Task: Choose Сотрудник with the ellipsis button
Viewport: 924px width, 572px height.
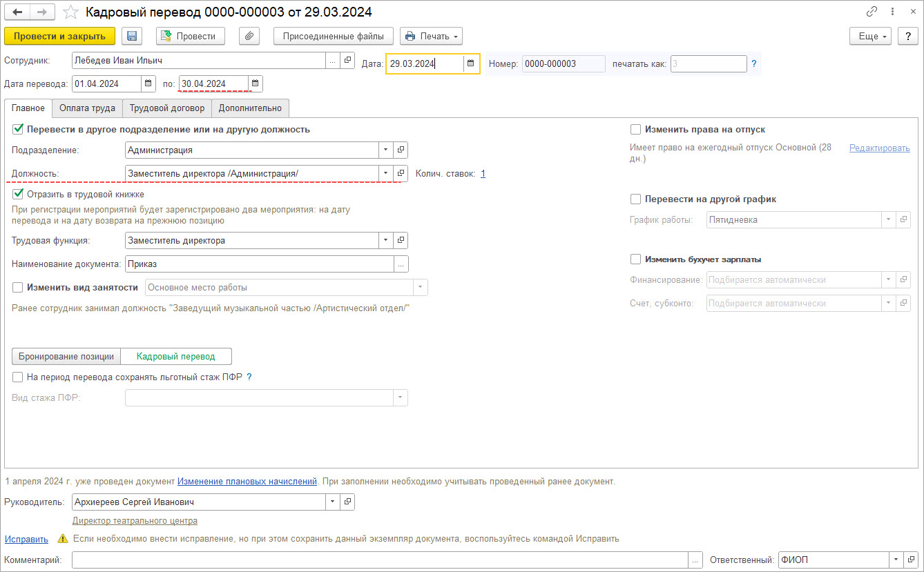Action: point(333,61)
